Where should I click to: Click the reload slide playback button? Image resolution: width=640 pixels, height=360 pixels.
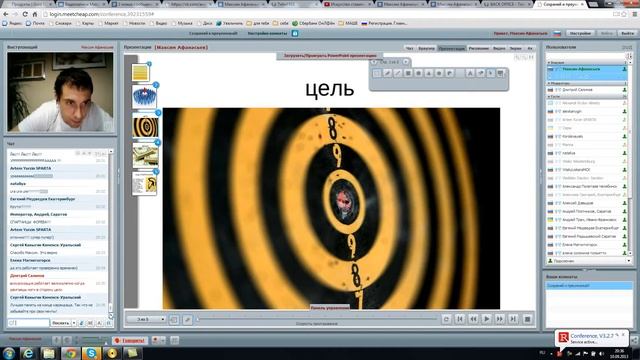click(446, 319)
